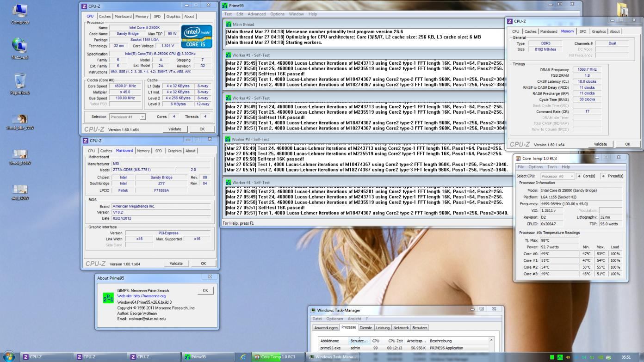Open the Stock_135W desktop image file

coord(19,157)
